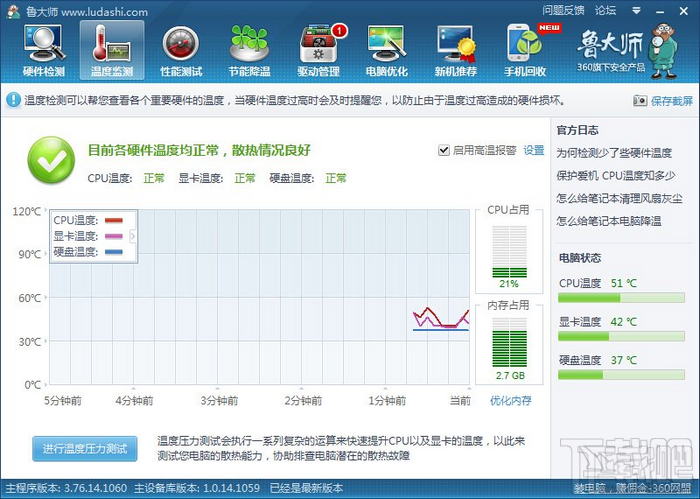Minimize the 鲁大师 window
The image size is (700, 499).
point(660,11)
